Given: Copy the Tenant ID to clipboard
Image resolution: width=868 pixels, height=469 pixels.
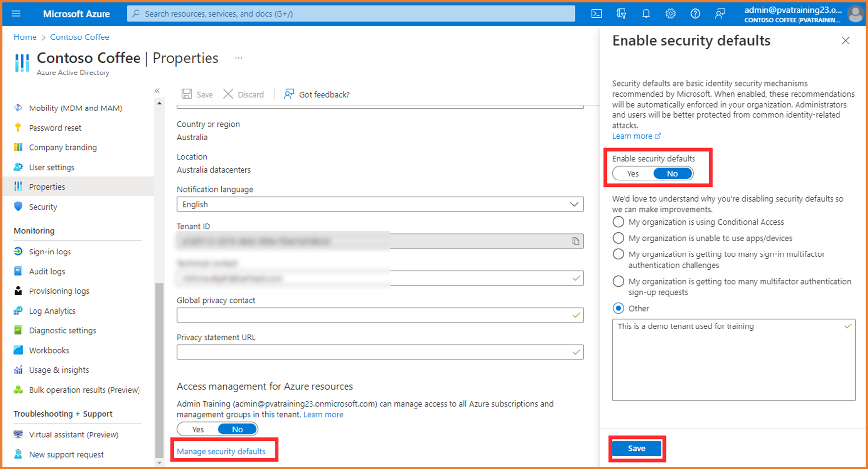Looking at the screenshot, I should (575, 241).
